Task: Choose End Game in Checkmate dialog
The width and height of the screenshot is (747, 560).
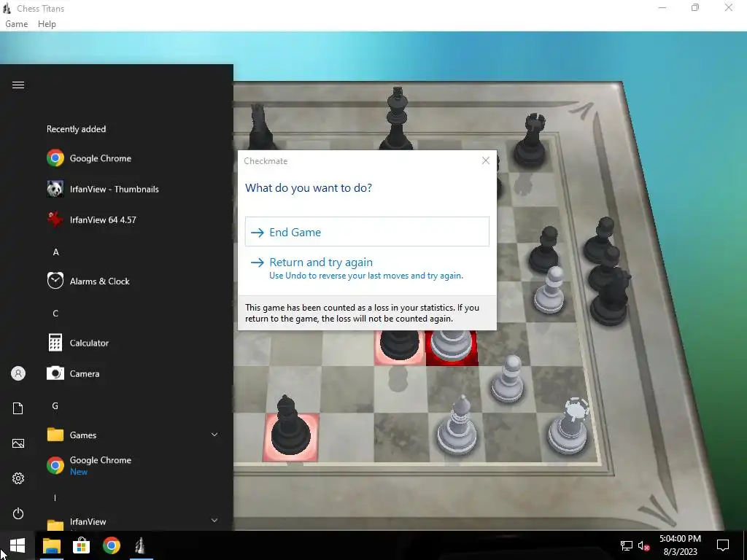Action: [367, 232]
